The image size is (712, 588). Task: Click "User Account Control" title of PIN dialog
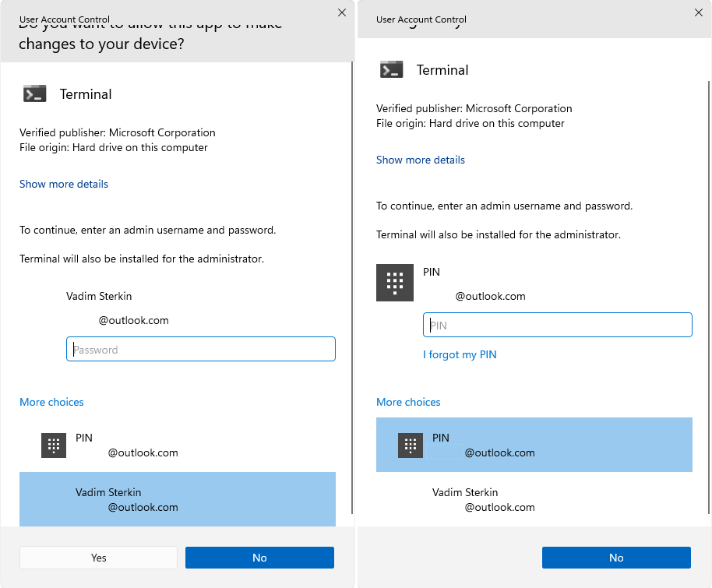pos(421,19)
